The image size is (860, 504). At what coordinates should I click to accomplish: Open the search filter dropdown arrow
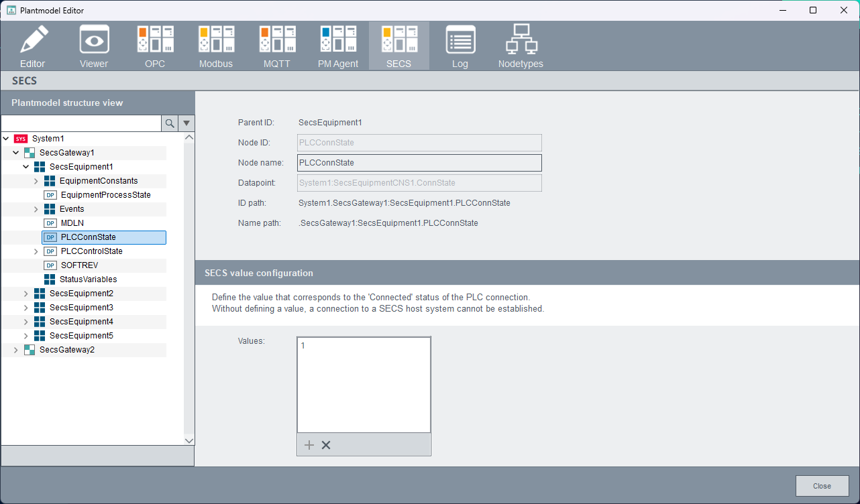click(x=186, y=123)
